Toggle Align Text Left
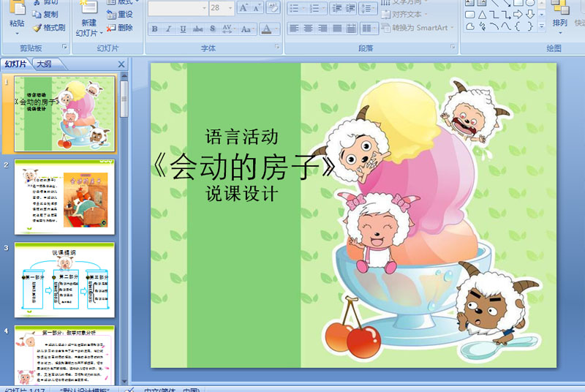This screenshot has height=392, width=585. pos(295,29)
